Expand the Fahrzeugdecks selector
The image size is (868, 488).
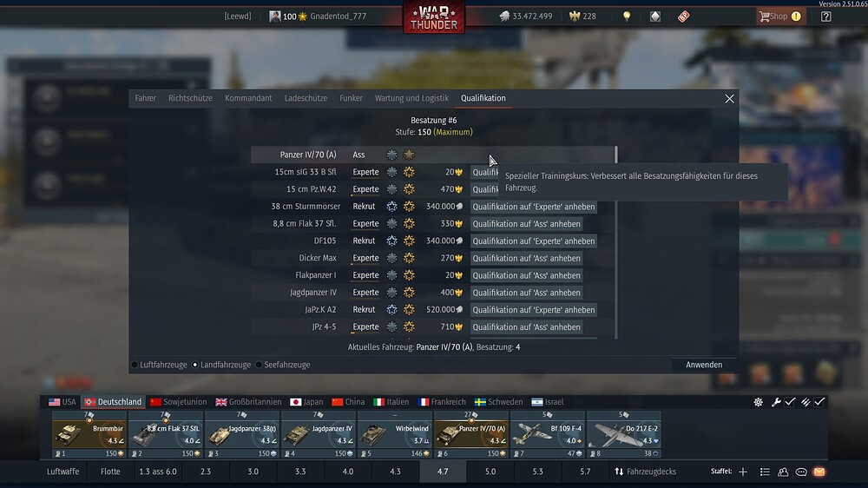coord(645,472)
